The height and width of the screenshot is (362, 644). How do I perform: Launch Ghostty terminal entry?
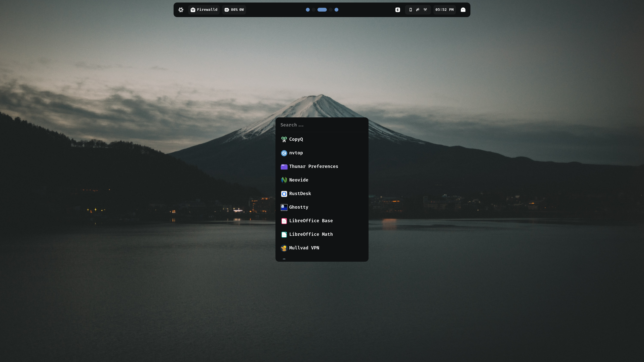(x=299, y=207)
